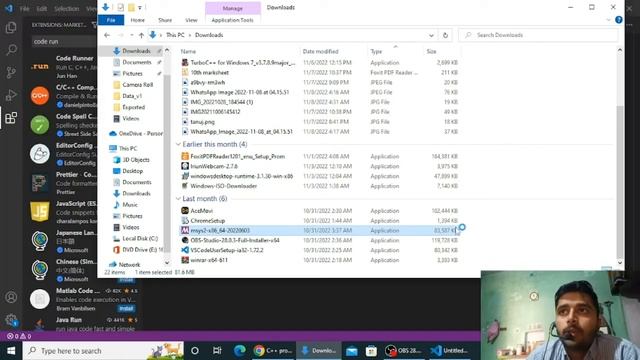Viewport: 640px width, 360px height.
Task: Open Quick Access Toolbar customize dropdown
Action: [140, 7]
